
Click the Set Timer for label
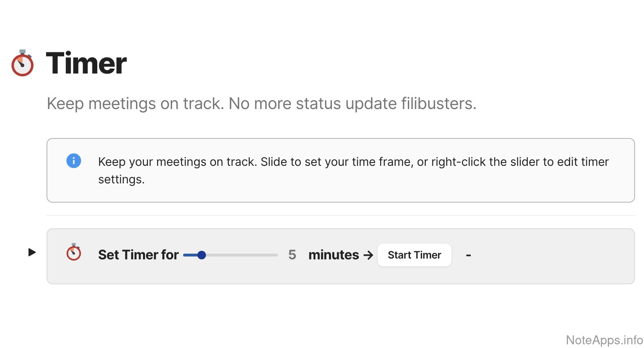(x=138, y=255)
